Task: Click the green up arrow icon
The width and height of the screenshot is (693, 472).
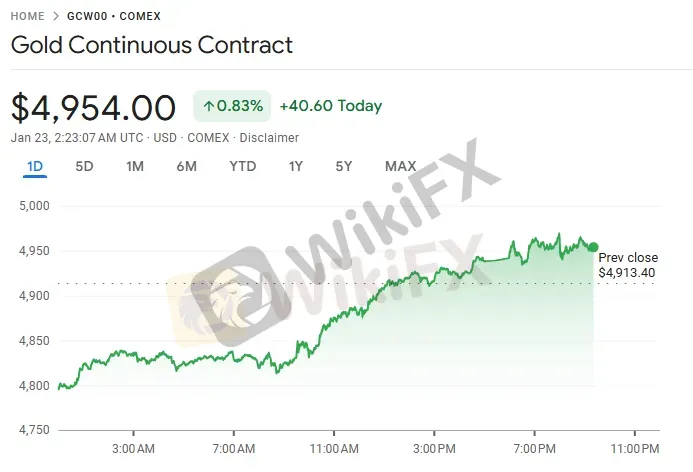Action: pyautogui.click(x=209, y=106)
